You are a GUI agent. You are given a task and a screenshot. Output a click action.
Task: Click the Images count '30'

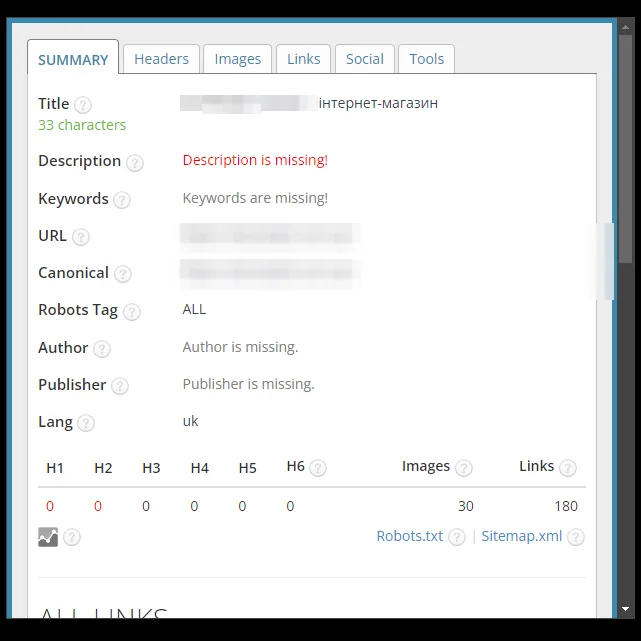pyautogui.click(x=466, y=506)
